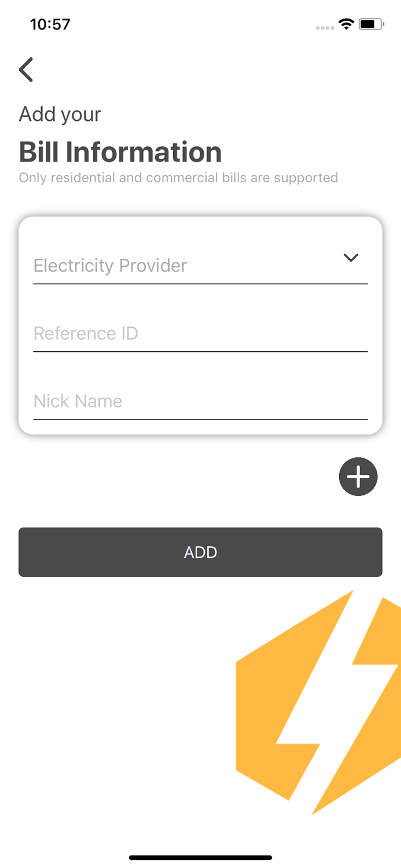Tap the Bill Information heading
This screenshot has width=401, height=868.
120,152
